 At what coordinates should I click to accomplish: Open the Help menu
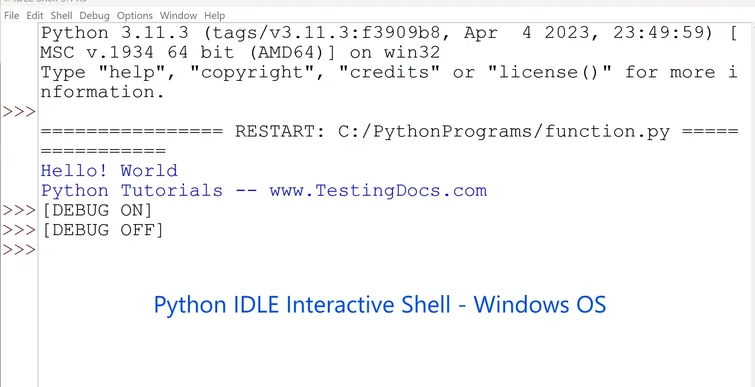click(214, 15)
